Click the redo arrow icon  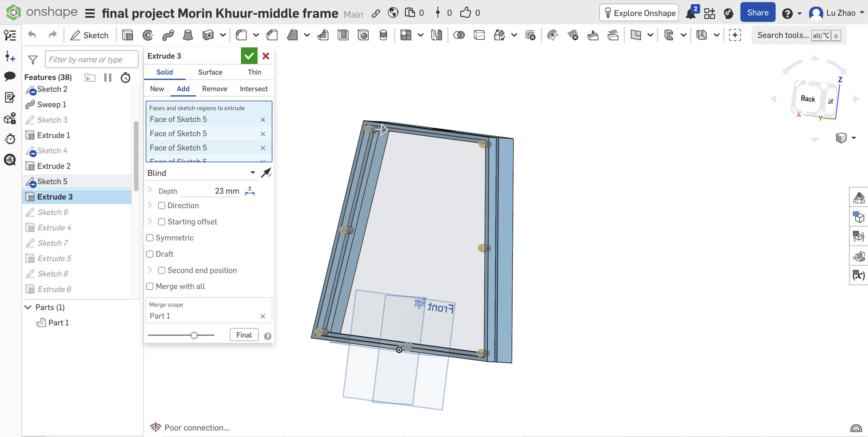53,35
